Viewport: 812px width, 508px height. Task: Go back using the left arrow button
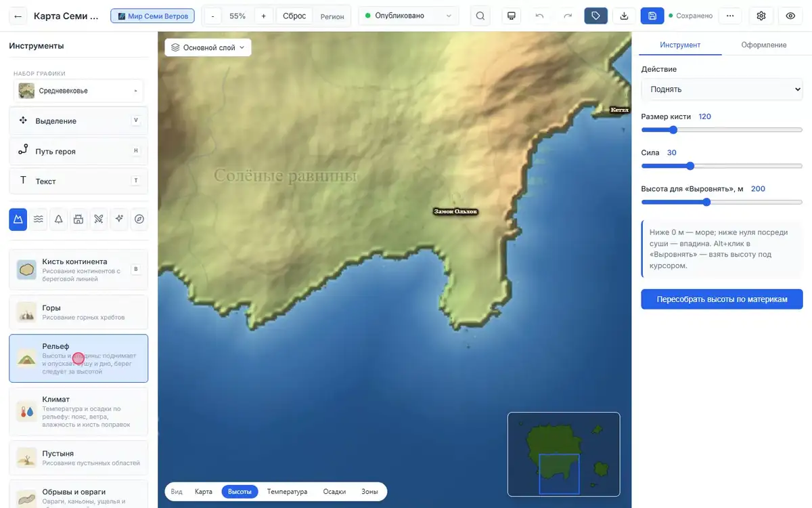pos(18,16)
